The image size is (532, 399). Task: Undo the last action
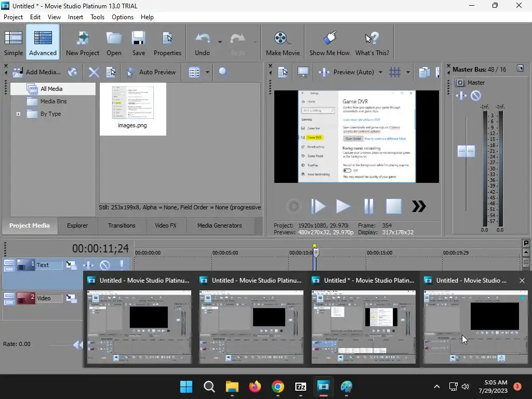[202, 43]
